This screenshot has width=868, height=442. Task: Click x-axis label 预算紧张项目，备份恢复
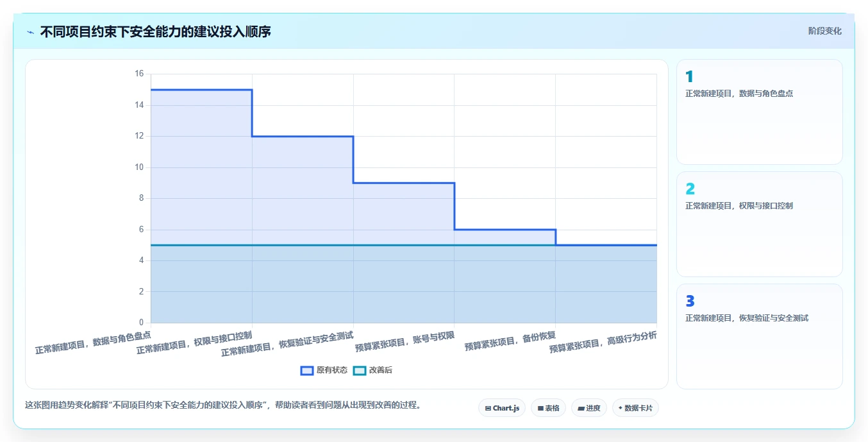click(511, 341)
